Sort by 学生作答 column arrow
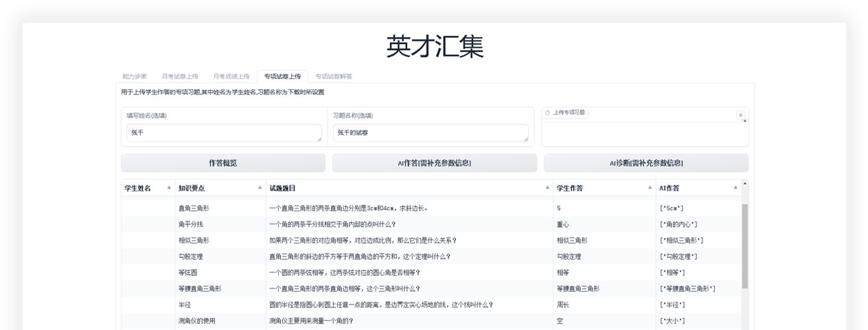 (x=650, y=188)
